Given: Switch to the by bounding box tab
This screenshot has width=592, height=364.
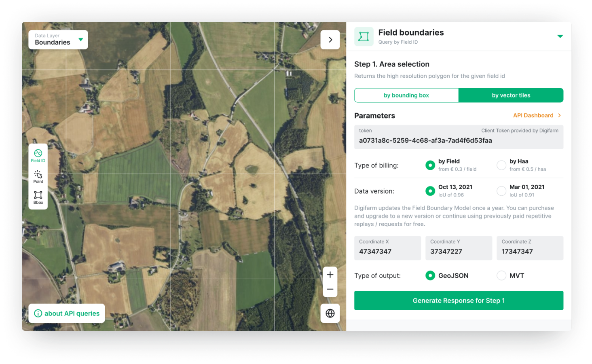Looking at the screenshot, I should (x=406, y=95).
